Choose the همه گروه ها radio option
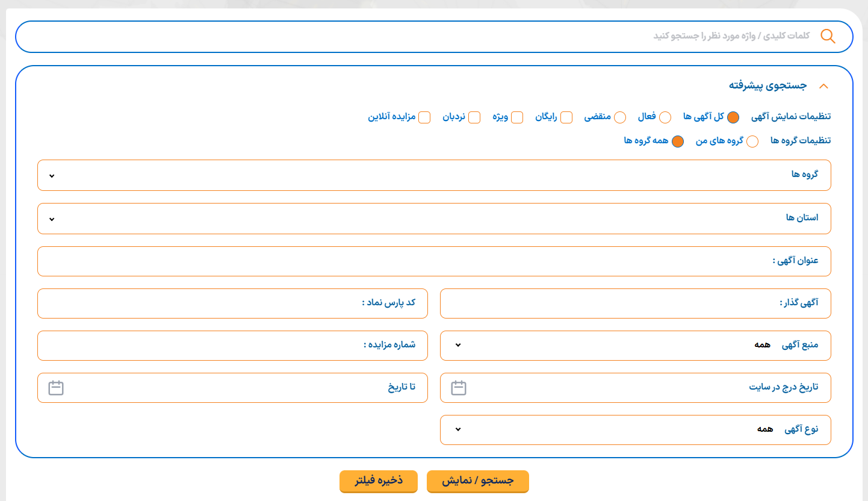 678,142
